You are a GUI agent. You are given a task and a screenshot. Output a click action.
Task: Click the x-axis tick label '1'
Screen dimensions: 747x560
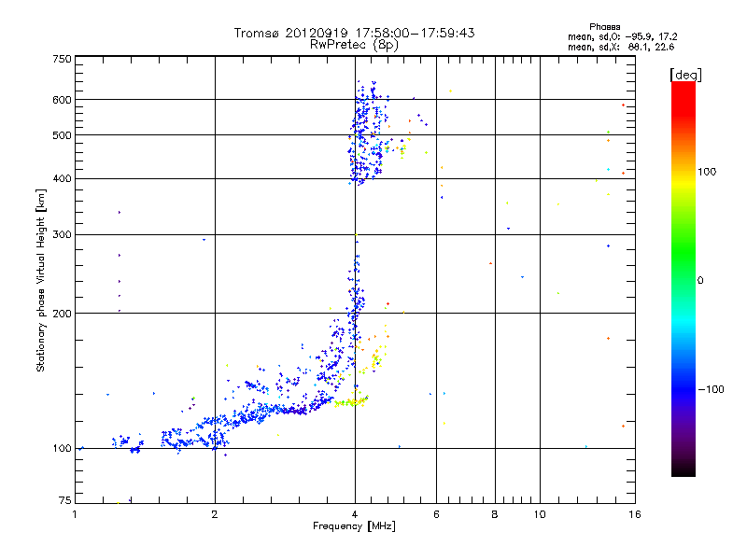click(x=76, y=514)
